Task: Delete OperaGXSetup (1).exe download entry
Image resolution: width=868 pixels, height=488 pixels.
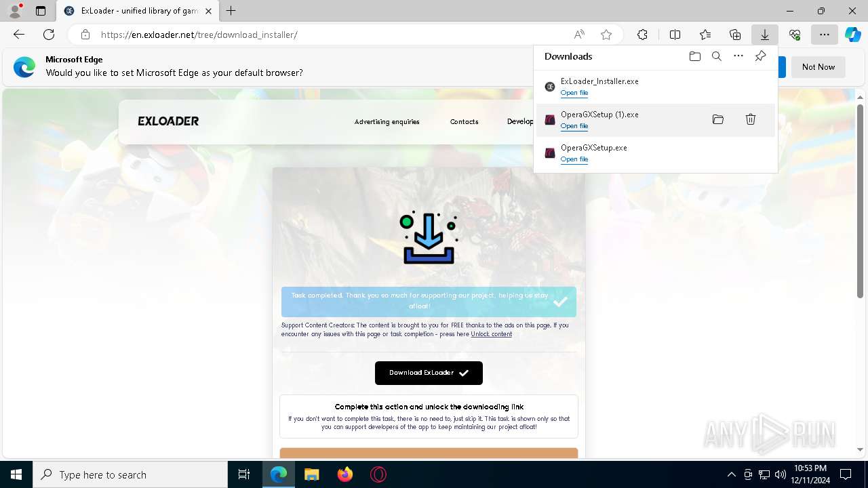Action: 751,119
